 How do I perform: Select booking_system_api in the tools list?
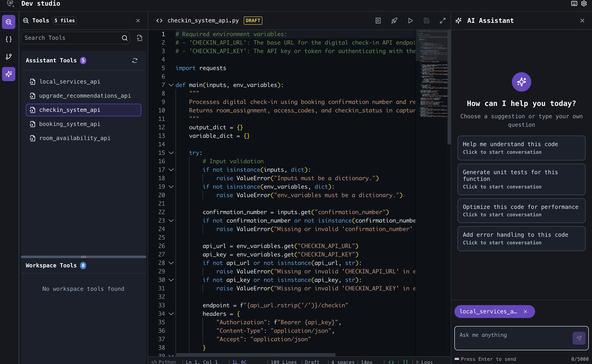[x=70, y=124]
